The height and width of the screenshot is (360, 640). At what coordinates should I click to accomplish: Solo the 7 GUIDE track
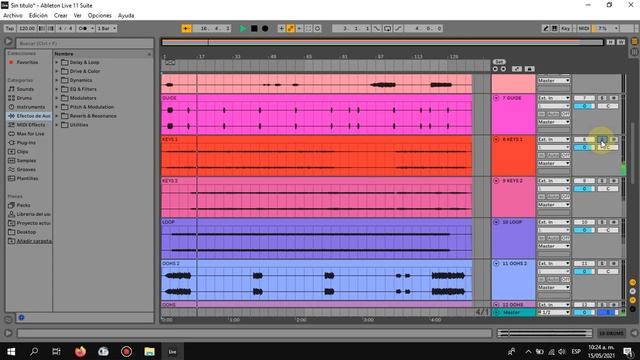602,98
